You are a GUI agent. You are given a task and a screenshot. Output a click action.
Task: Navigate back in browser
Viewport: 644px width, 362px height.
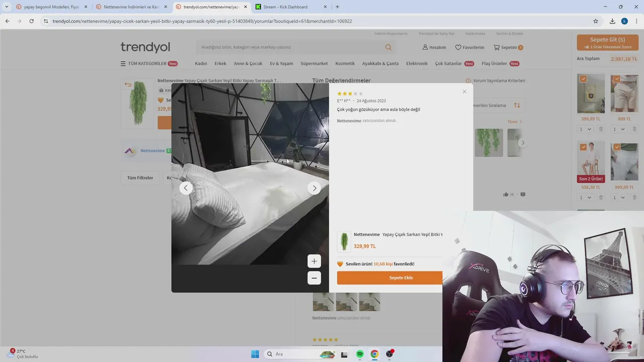(x=7, y=21)
